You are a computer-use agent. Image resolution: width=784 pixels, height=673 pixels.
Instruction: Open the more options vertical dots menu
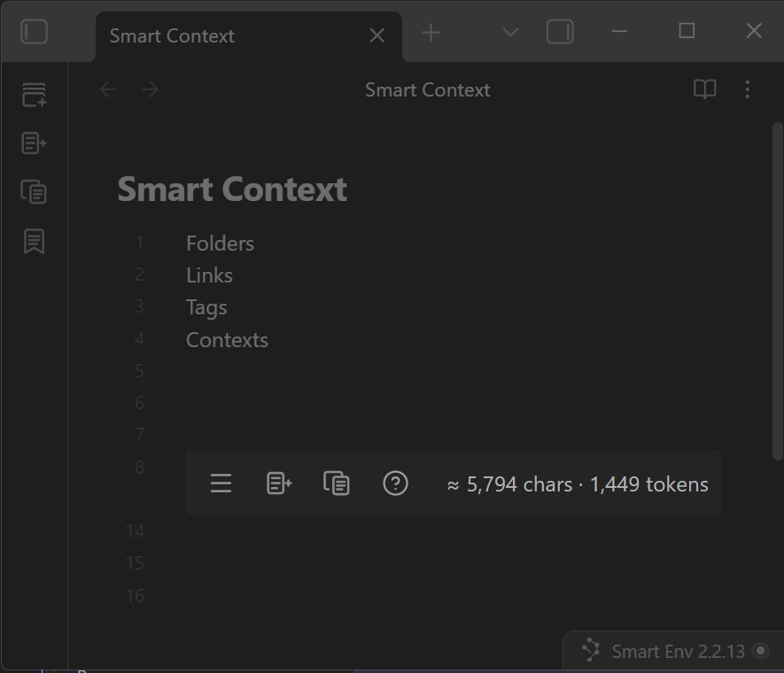click(748, 89)
